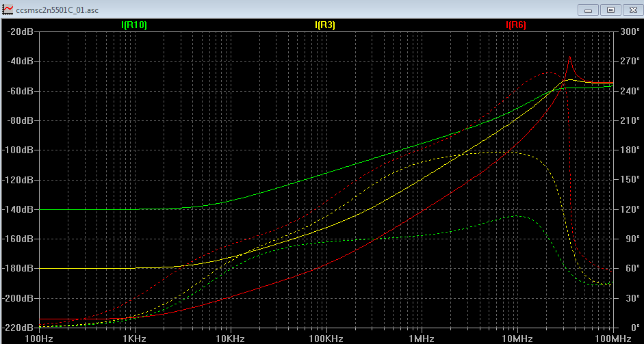Image resolution: width=644 pixels, height=344 pixels.
Task: Click the 30° phase axis label
Action: pyautogui.click(x=632, y=298)
